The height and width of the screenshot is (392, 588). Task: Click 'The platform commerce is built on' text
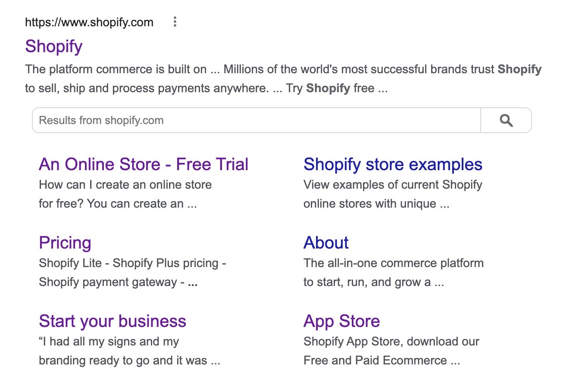[116, 69]
